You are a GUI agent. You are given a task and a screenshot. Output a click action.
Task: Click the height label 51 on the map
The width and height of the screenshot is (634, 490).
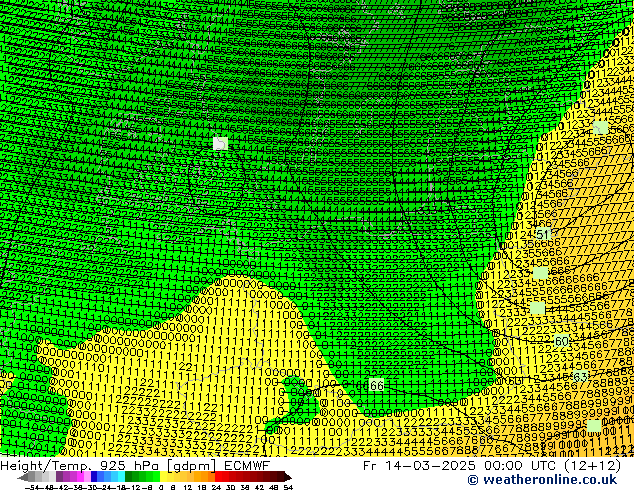tap(543, 234)
